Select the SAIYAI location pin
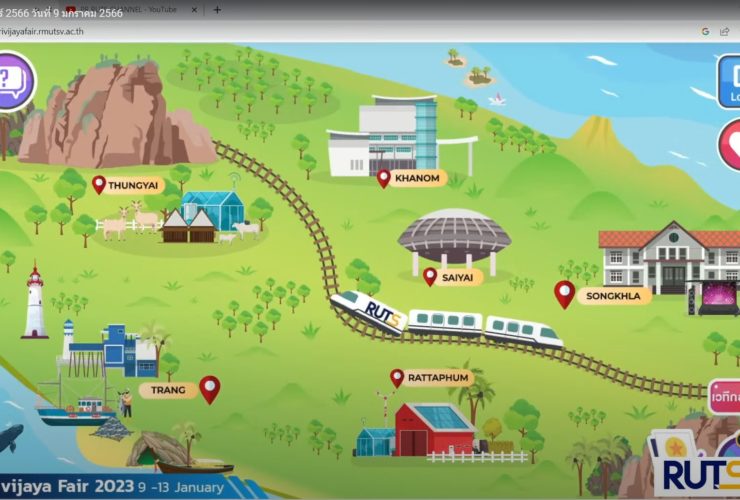The width and height of the screenshot is (740, 500). coord(430,276)
